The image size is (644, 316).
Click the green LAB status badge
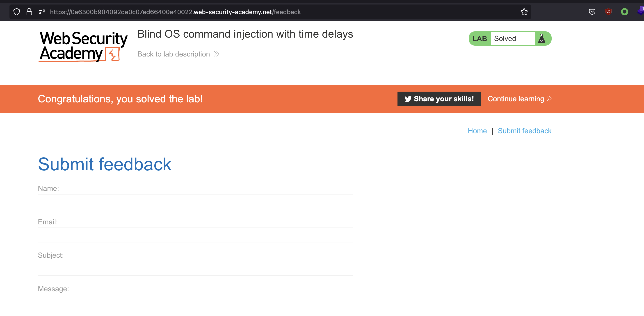[x=480, y=38]
